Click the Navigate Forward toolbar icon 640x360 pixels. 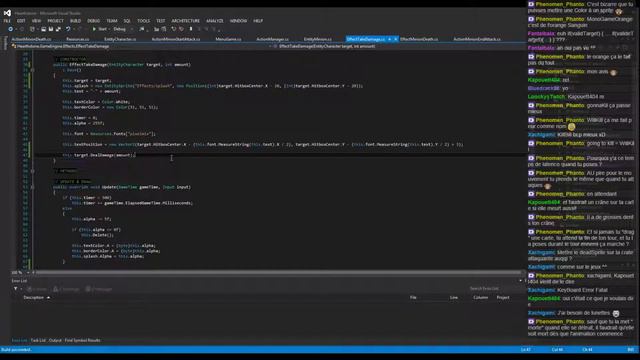tap(22, 29)
